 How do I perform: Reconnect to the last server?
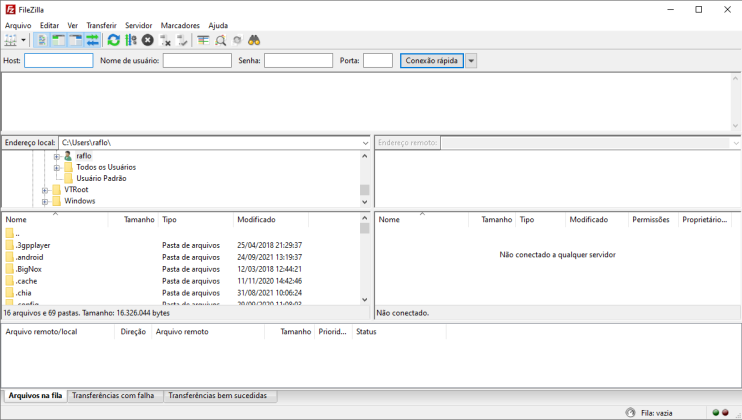182,41
